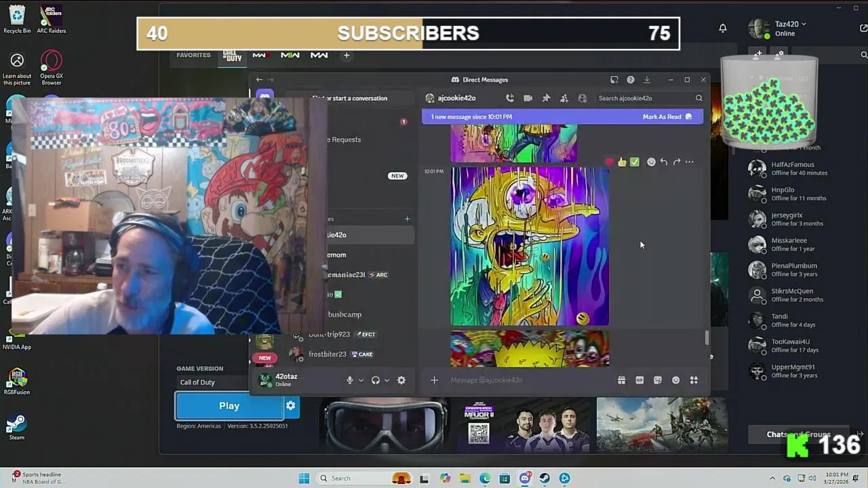Open pinned messages in Discord DM
The width and height of the screenshot is (868, 488).
[x=546, y=98]
